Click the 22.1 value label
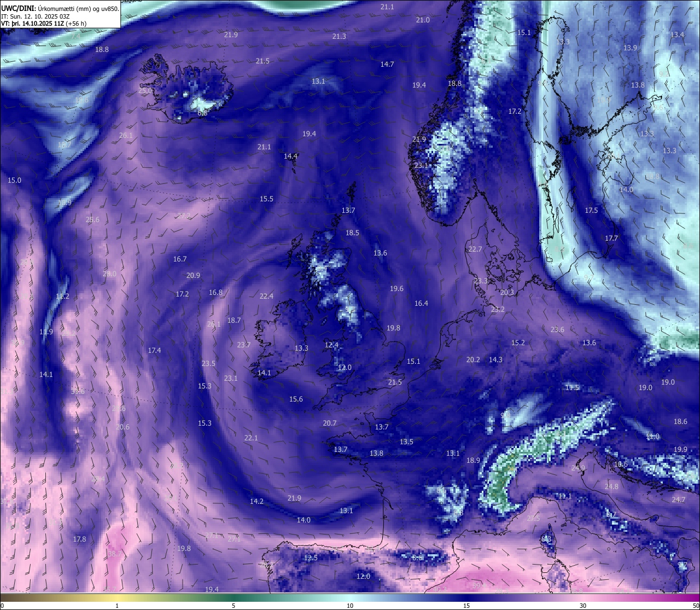 click(x=250, y=438)
